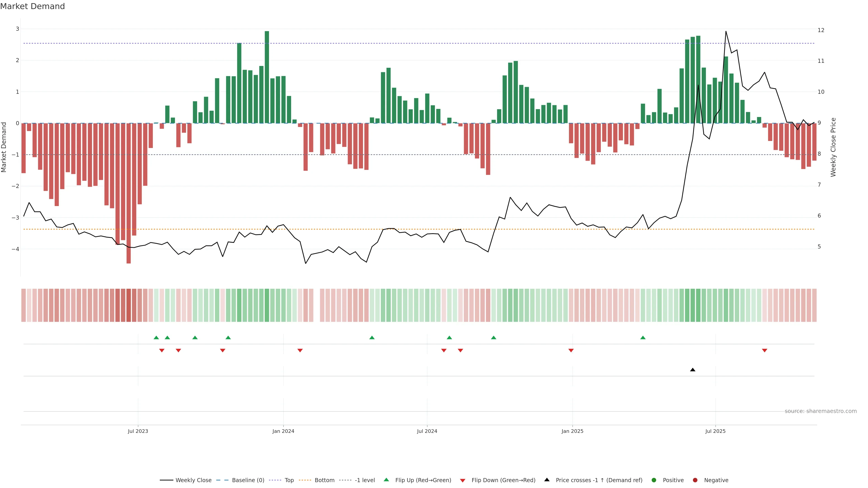This screenshot has height=488, width=868.
Task: Toggle the Top dotted line legend entry
Action: [289, 480]
